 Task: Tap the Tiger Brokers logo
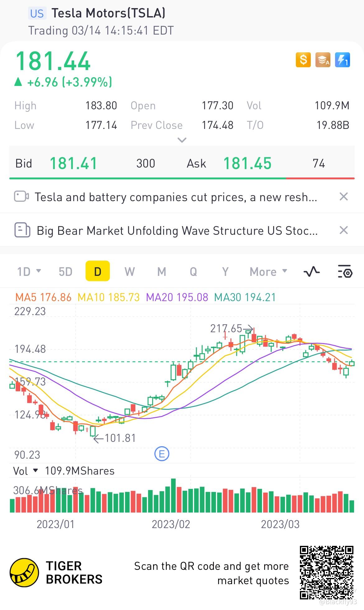tap(56, 572)
